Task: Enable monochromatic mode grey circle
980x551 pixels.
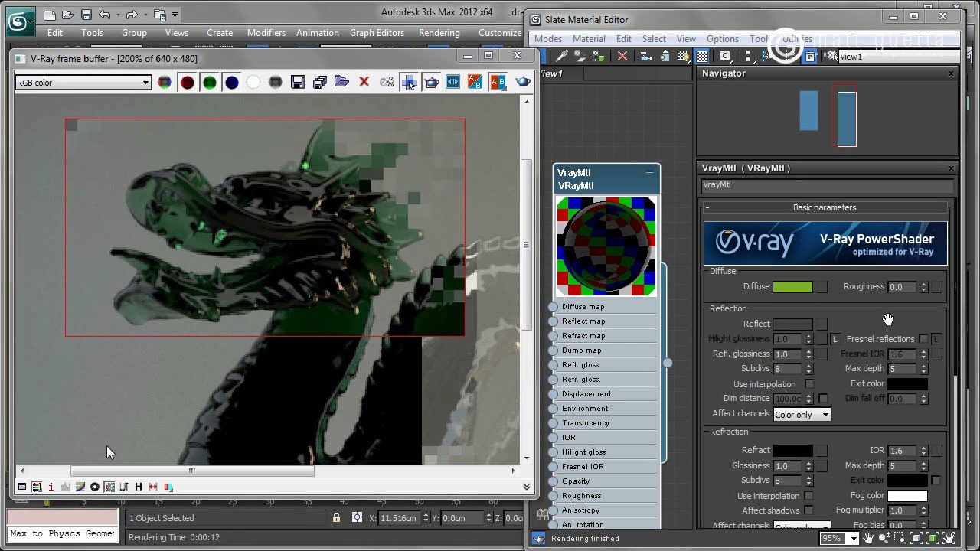Action: coord(276,83)
